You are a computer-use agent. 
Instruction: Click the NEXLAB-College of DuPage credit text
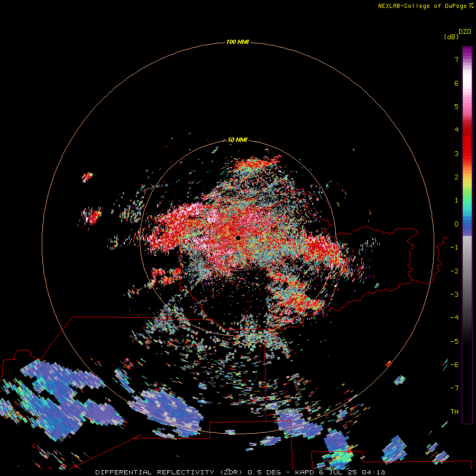[x=422, y=6]
